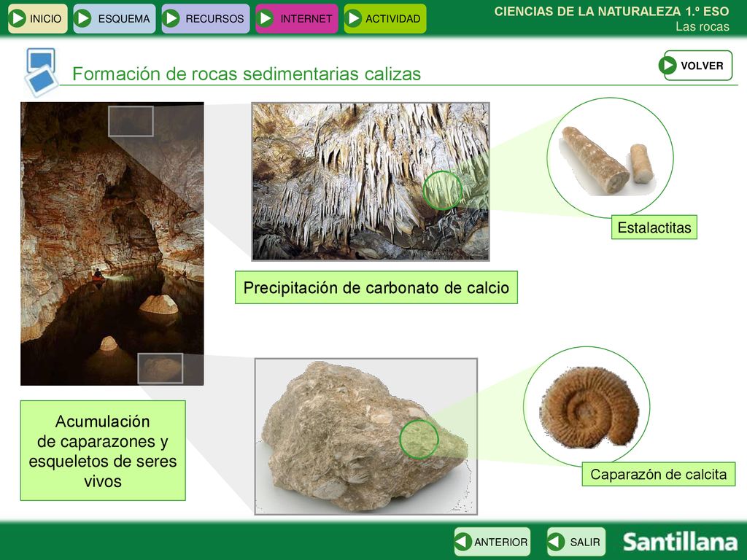This screenshot has height=560, width=747.
Task: Click the INICIO play arrow icon
Action: pos(18,18)
